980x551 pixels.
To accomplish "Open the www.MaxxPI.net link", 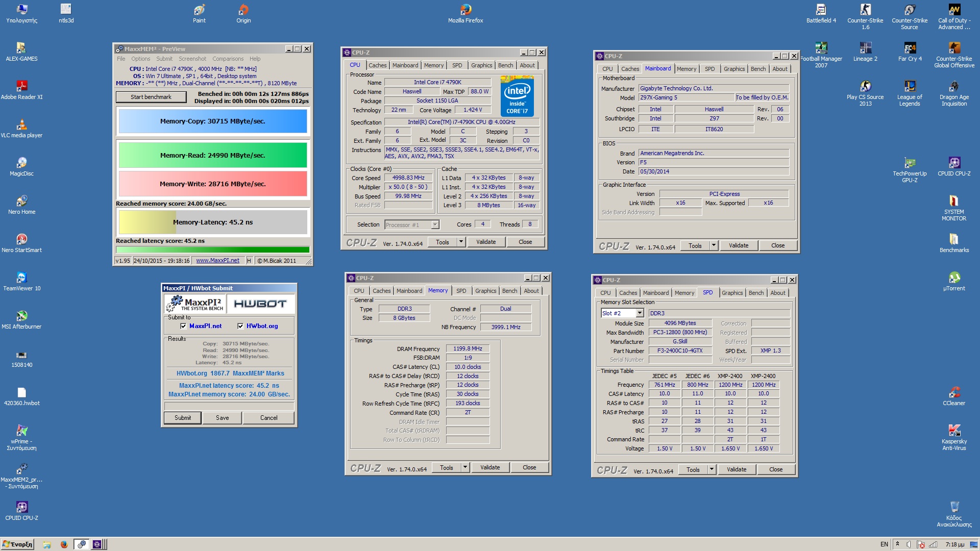I will (217, 261).
